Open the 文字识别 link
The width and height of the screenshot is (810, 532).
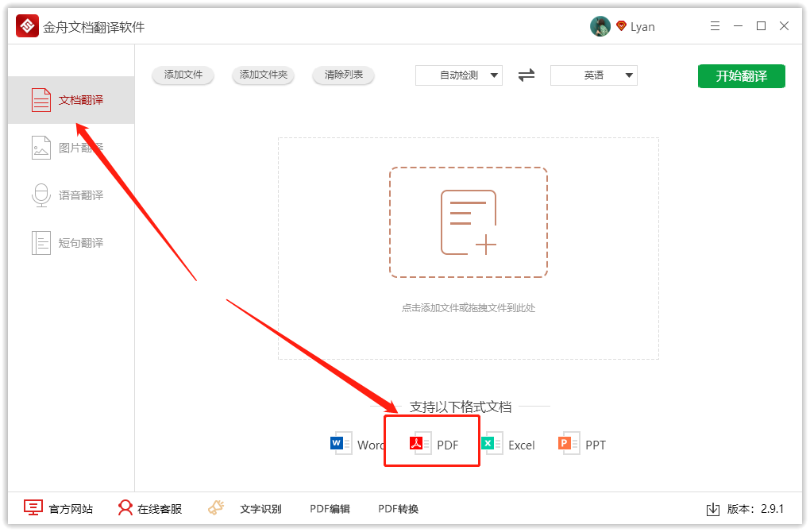point(261,509)
